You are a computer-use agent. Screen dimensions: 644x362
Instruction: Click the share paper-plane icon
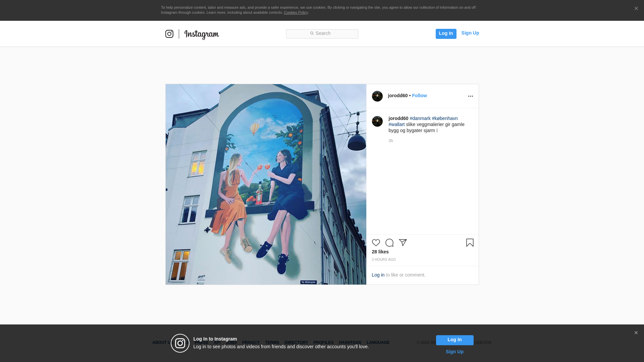[403, 243]
